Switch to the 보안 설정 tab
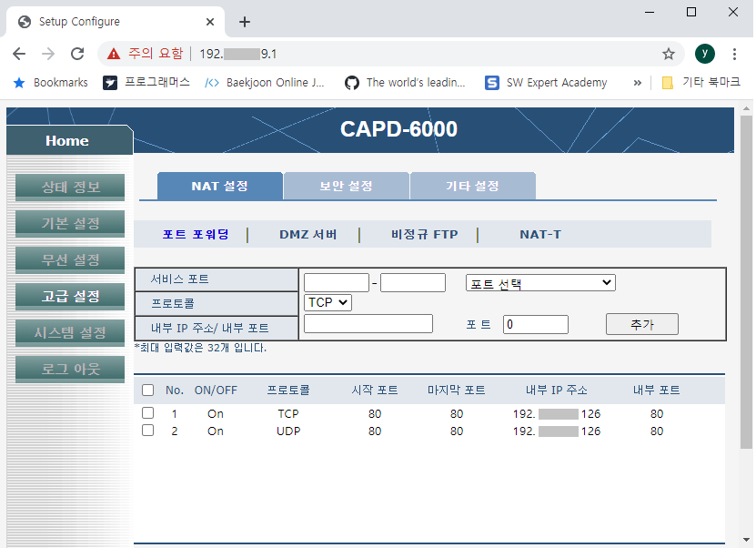This screenshot has width=756, height=548. [346, 185]
